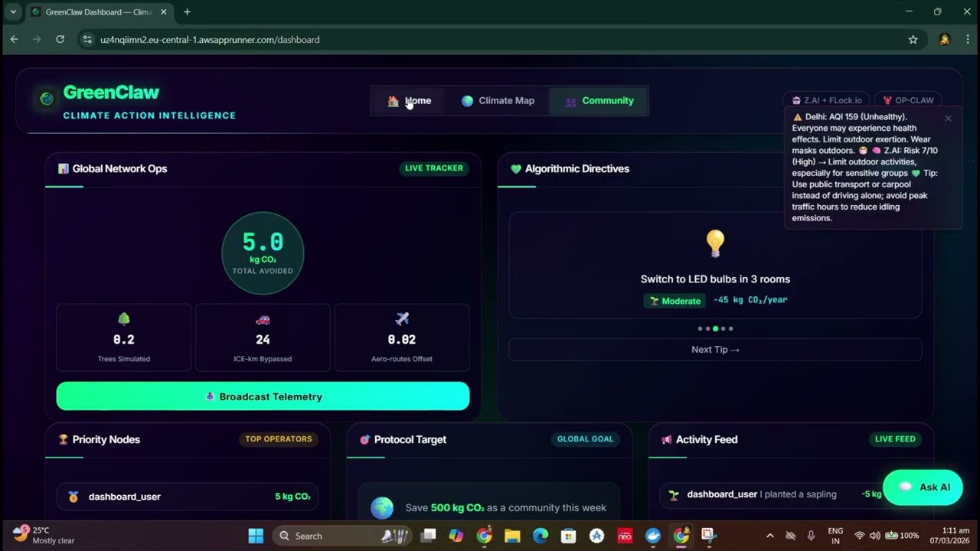Select the ICE-km Bypassed 24 card
This screenshot has height=551, width=980.
(x=263, y=337)
